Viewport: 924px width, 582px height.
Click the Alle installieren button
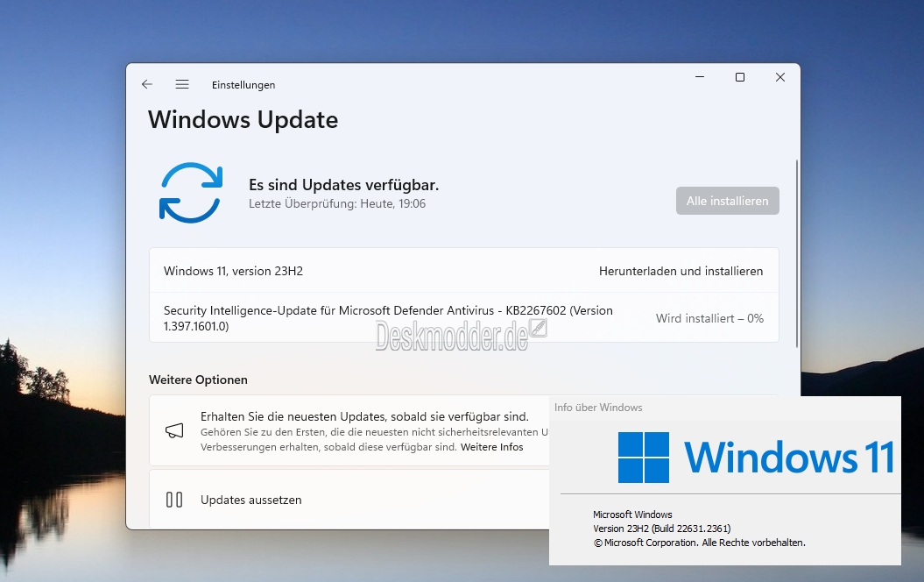click(x=727, y=201)
